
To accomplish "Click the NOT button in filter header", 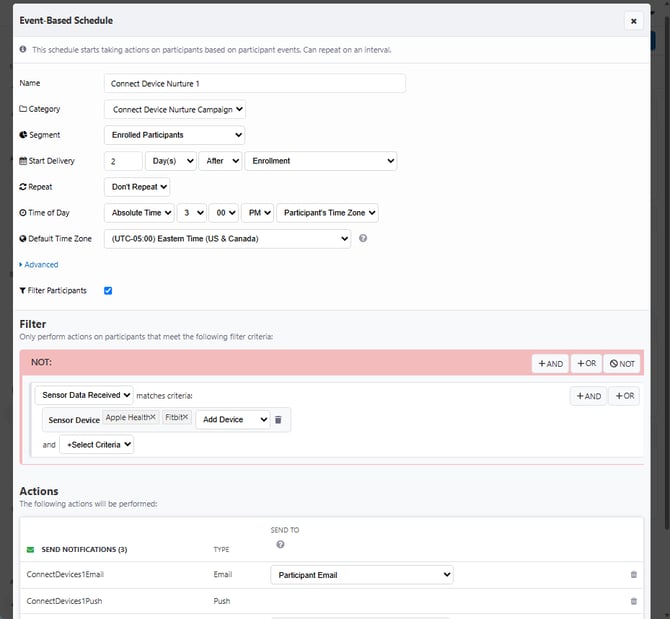I will tap(622, 364).
